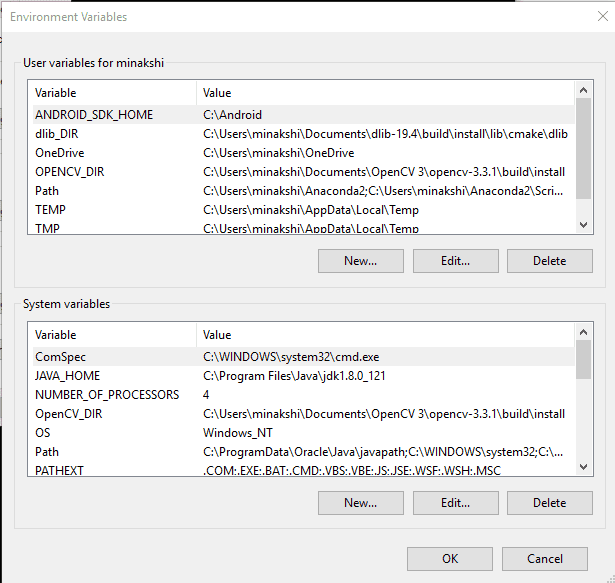Click the system variables list scroll-down arrow

[x=584, y=467]
